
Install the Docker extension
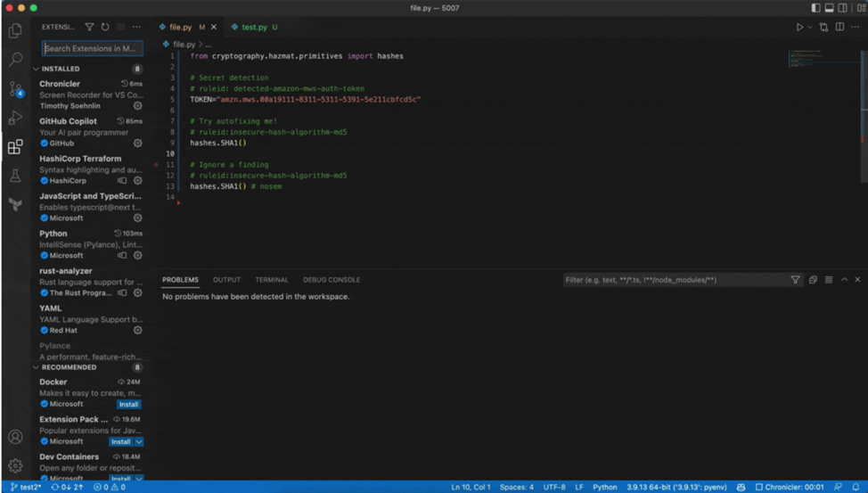(x=128, y=405)
